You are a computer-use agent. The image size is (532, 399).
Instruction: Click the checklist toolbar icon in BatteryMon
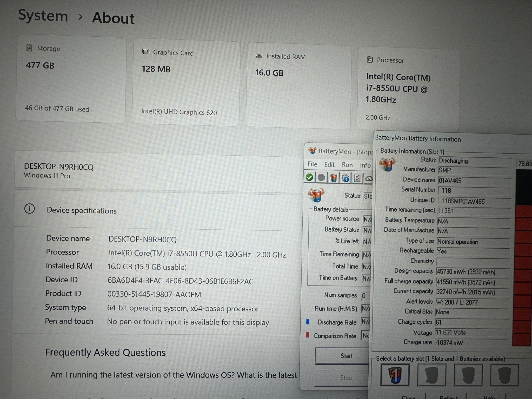point(357,178)
